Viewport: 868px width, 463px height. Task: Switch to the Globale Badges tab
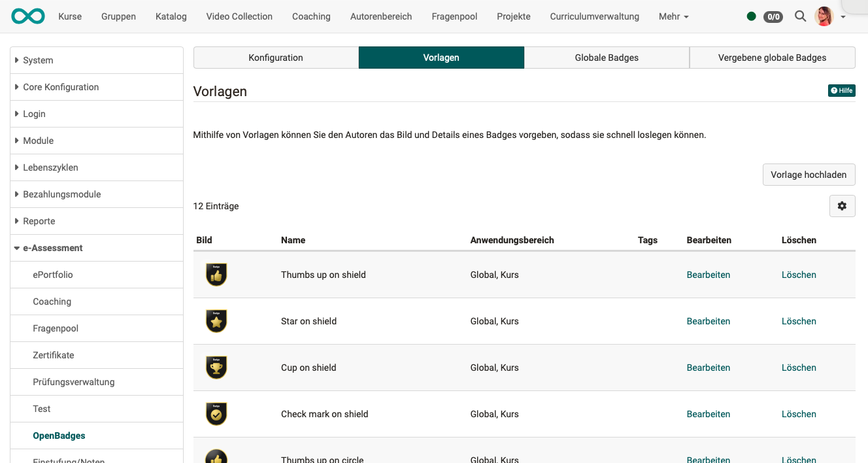point(607,58)
